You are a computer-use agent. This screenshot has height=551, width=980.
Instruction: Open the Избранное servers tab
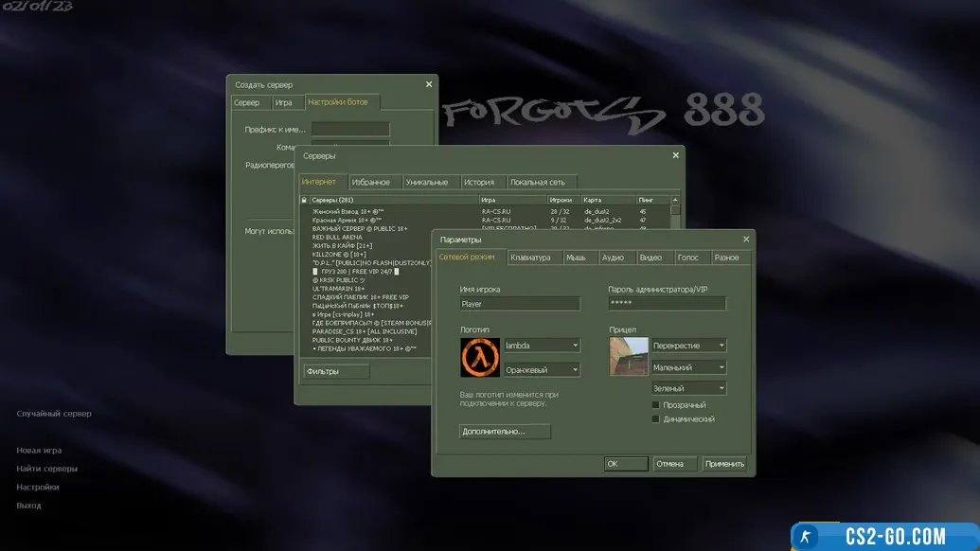370,182
